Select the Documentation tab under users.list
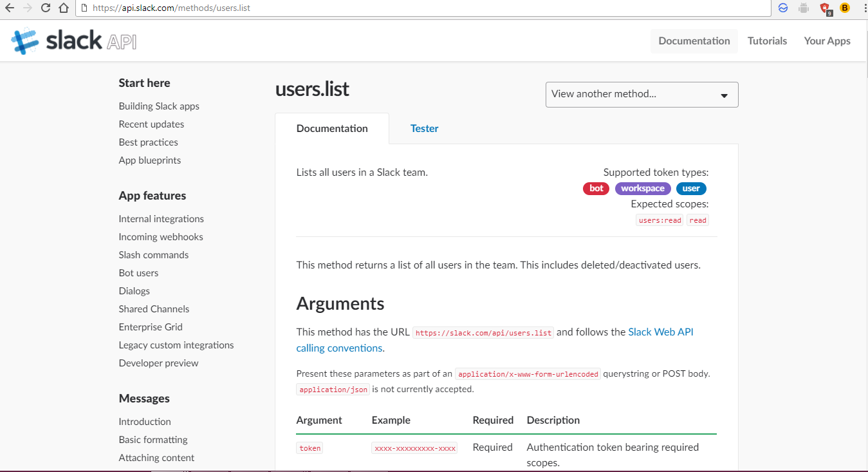Image resolution: width=868 pixels, height=472 pixels. tap(332, 128)
